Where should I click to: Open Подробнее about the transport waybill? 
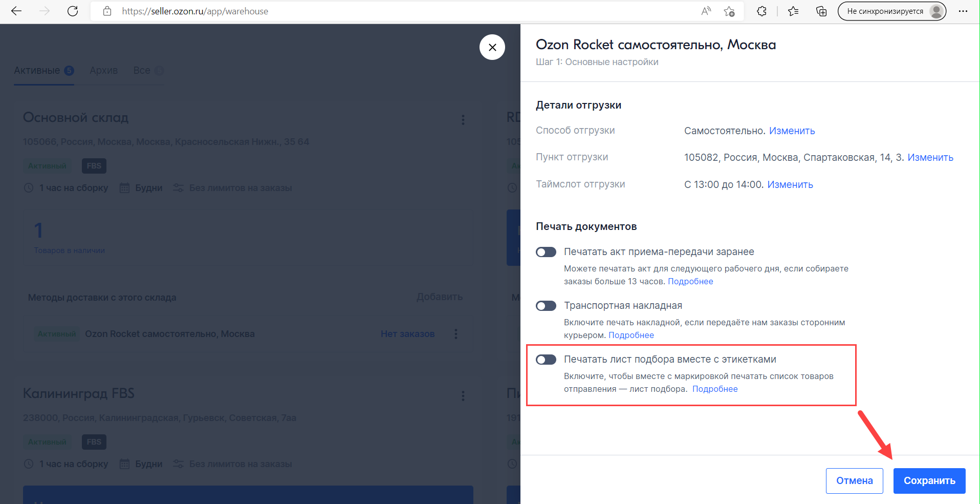[631, 335]
